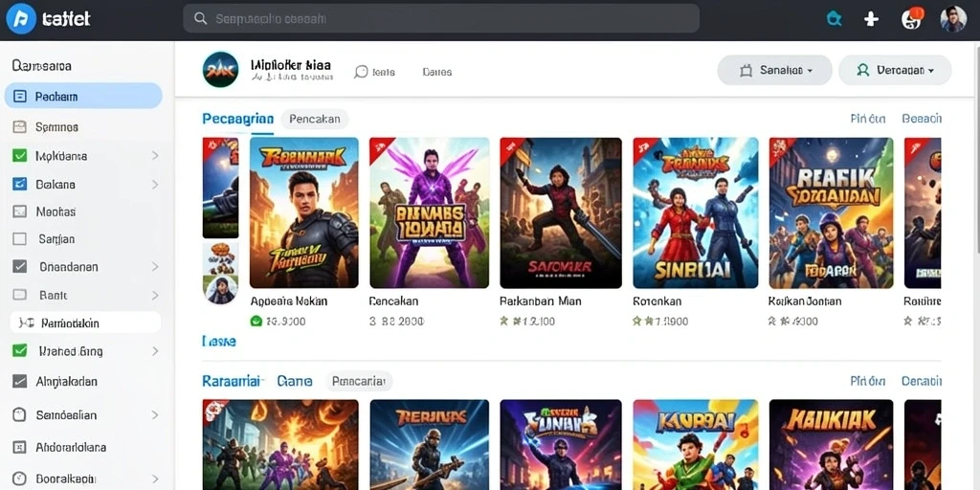Click the right vertical scrollbar
Screen dimensions: 980x490
[976, 266]
